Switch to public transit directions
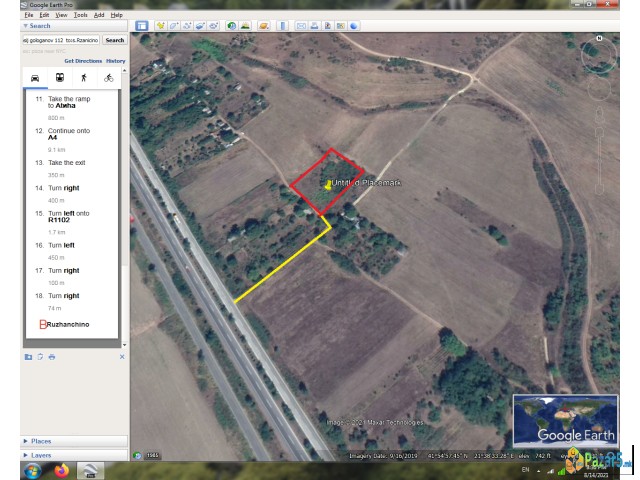The height and width of the screenshot is (480, 640). (x=60, y=77)
